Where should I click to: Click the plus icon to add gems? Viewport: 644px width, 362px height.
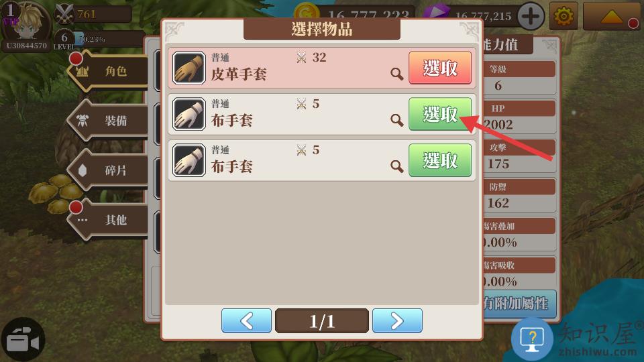(531, 16)
